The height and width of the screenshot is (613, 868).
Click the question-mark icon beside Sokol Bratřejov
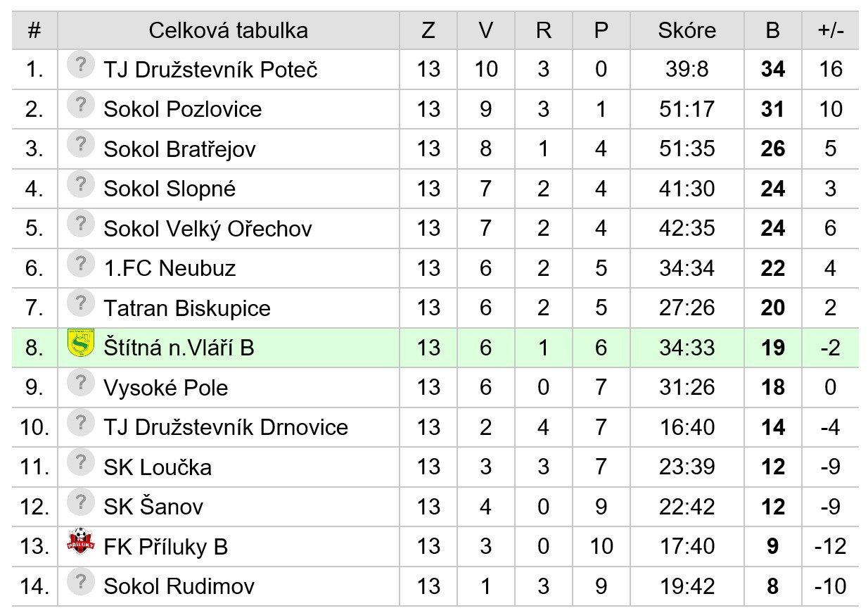[81, 145]
